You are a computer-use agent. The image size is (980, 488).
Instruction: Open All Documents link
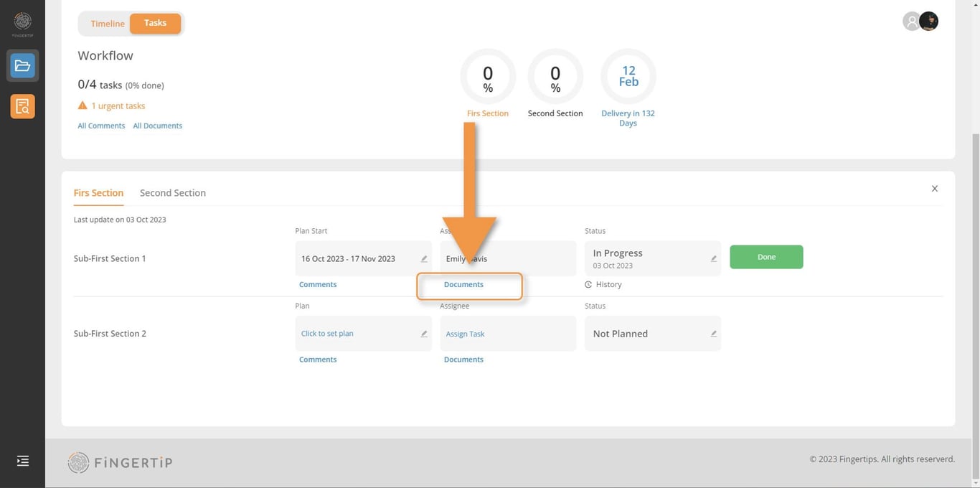[x=158, y=126]
